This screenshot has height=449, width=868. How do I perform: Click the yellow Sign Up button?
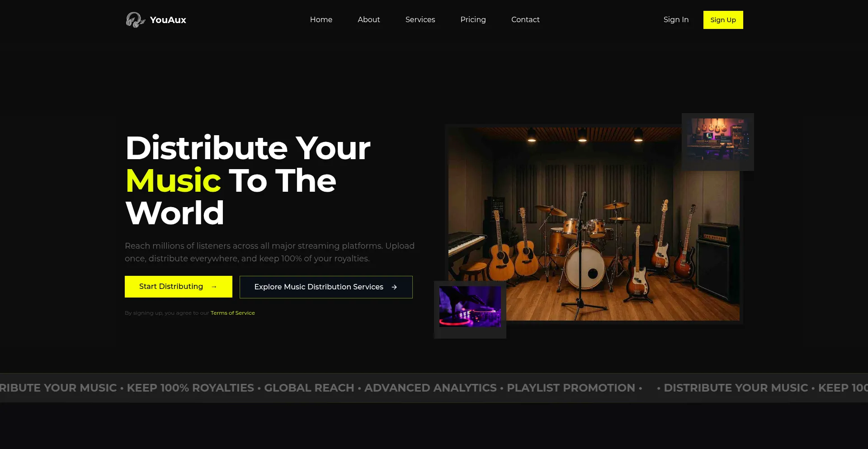click(x=723, y=20)
